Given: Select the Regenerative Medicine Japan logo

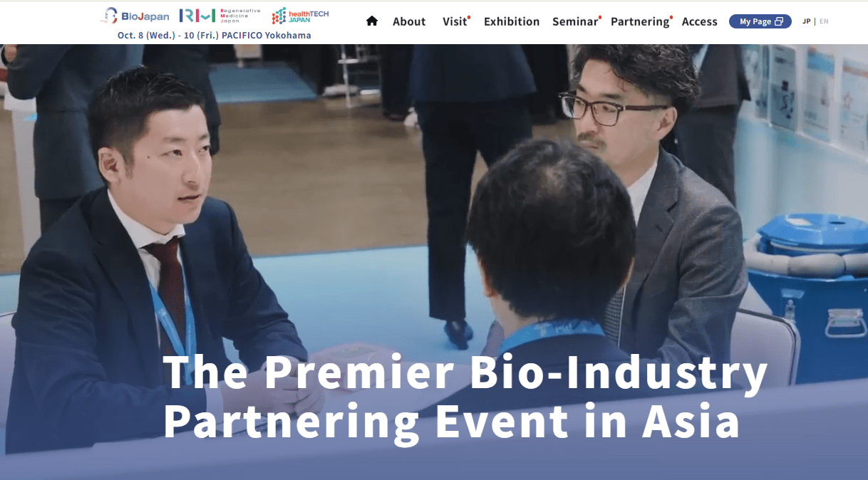Looking at the screenshot, I should pyautogui.click(x=219, y=16).
